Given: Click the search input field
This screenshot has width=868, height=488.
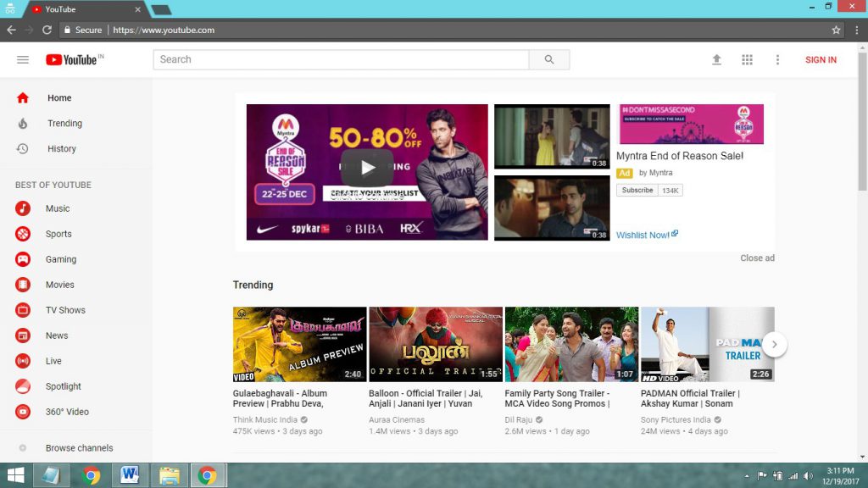Looking at the screenshot, I should (x=341, y=60).
